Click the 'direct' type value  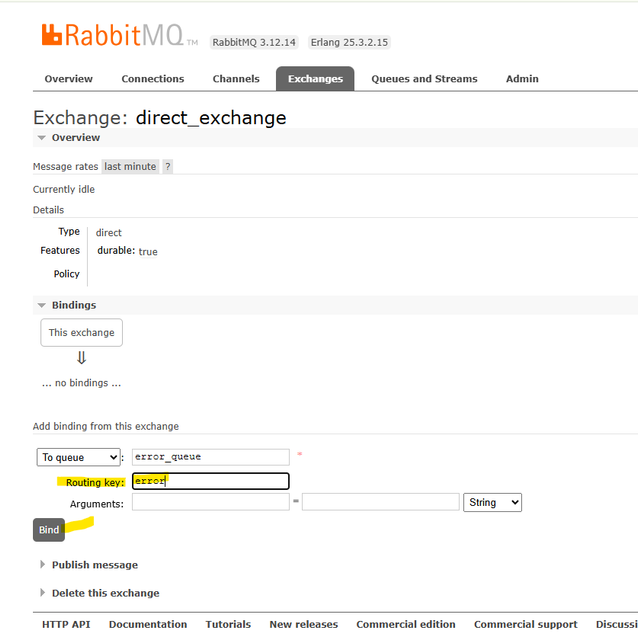pyautogui.click(x=109, y=233)
